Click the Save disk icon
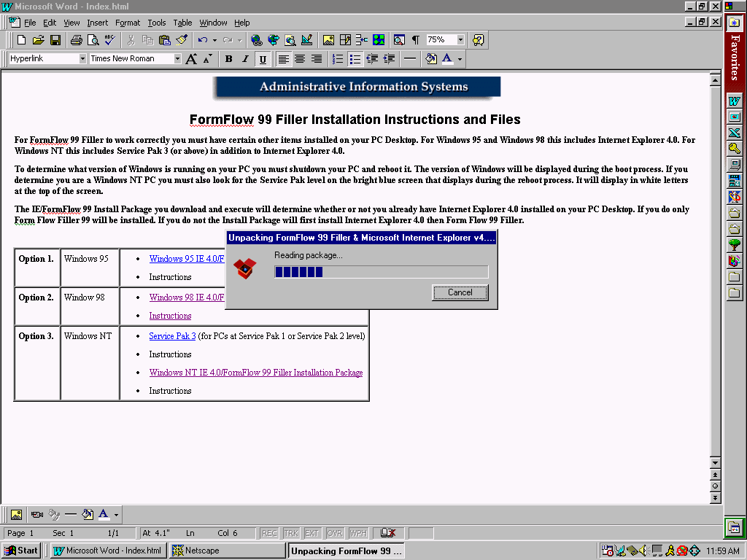Image resolution: width=747 pixels, height=560 pixels. [x=55, y=40]
